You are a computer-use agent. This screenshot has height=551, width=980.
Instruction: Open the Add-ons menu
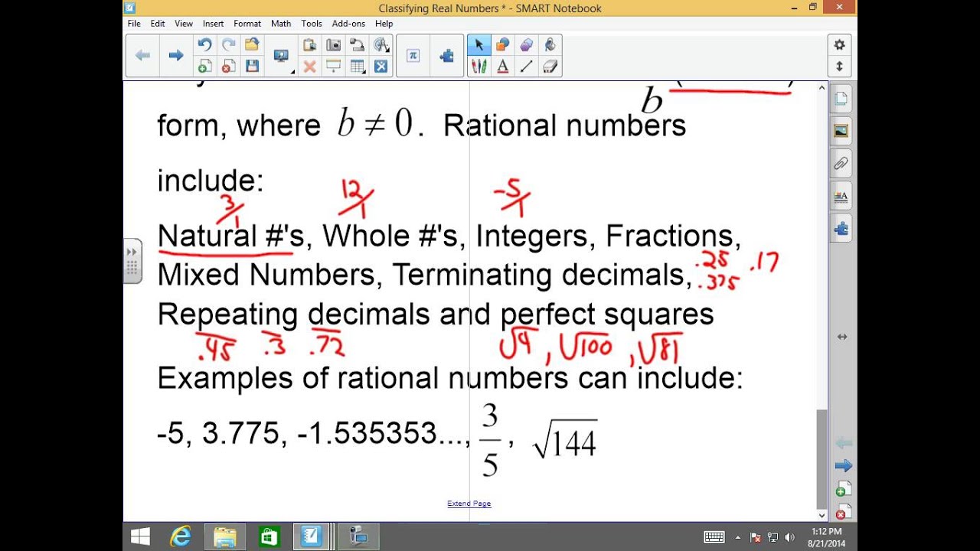348,24
